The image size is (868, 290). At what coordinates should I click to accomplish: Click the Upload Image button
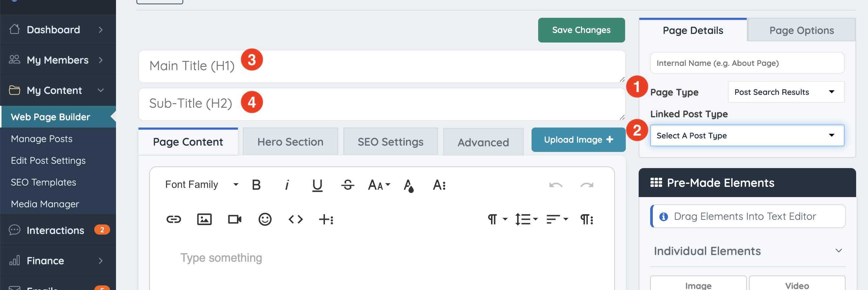(578, 139)
